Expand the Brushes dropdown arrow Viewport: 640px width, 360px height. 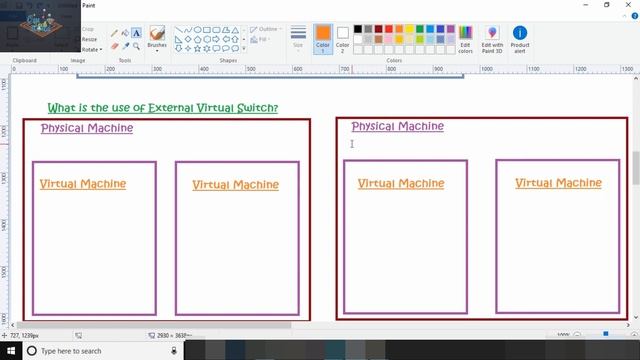(x=157, y=51)
